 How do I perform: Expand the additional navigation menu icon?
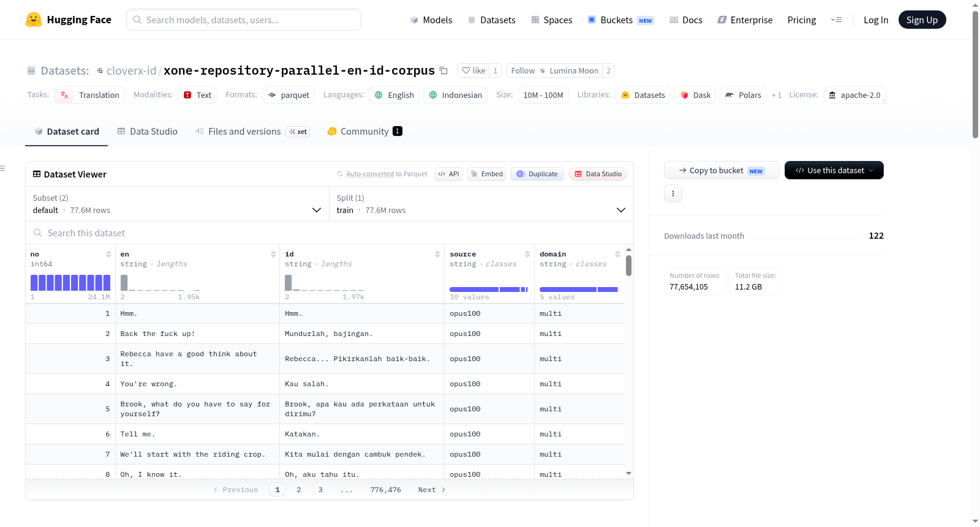(x=836, y=20)
